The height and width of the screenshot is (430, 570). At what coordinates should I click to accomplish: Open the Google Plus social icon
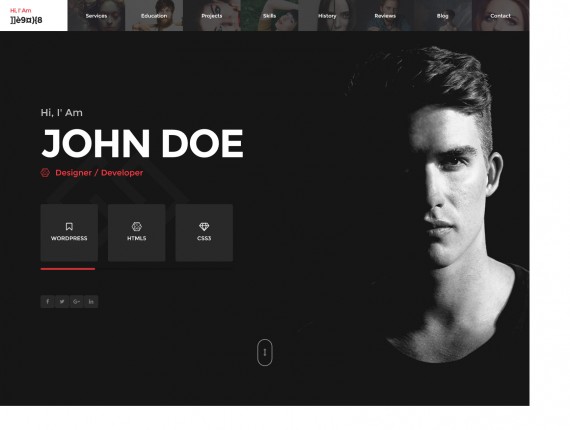click(76, 301)
